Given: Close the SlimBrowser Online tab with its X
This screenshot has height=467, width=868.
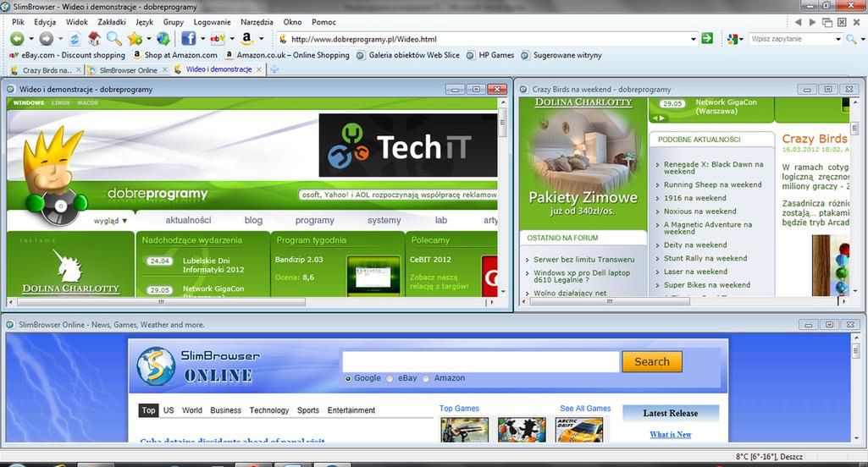Looking at the screenshot, I should point(164,69).
